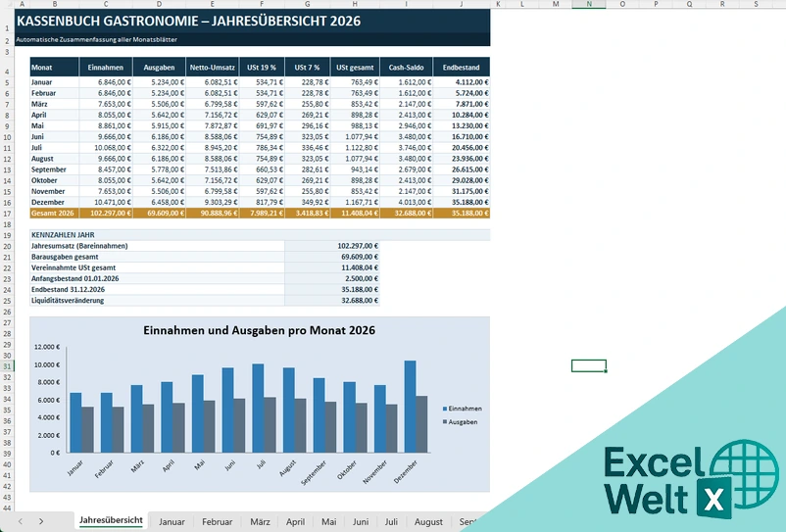786x532 pixels.
Task: Click the Netto-Umsatz column header cell
Action: pos(213,68)
